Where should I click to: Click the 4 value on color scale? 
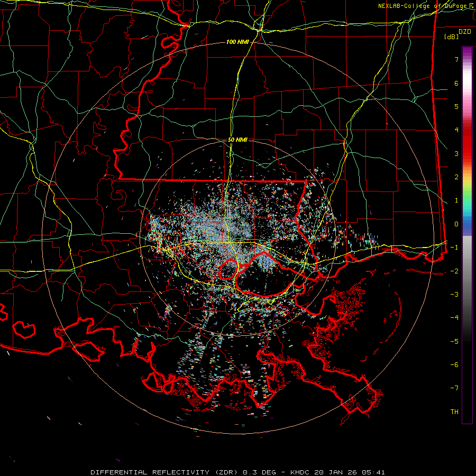pos(456,130)
